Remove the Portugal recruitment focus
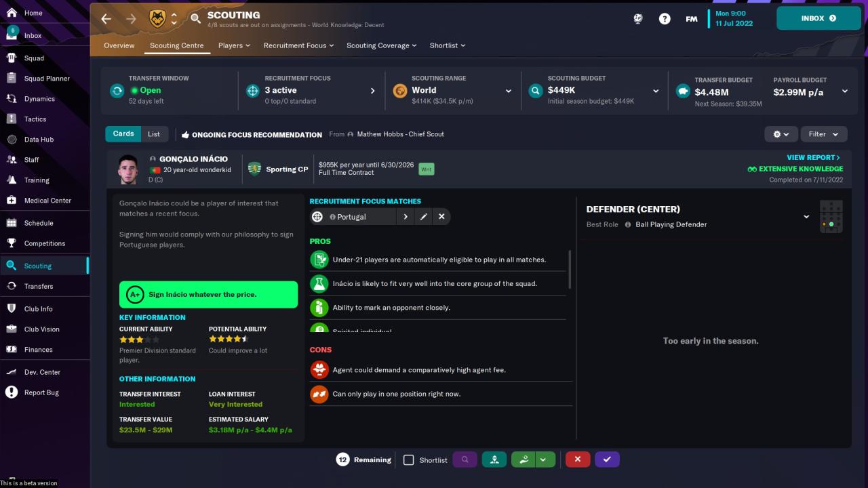868x488 pixels. click(441, 217)
